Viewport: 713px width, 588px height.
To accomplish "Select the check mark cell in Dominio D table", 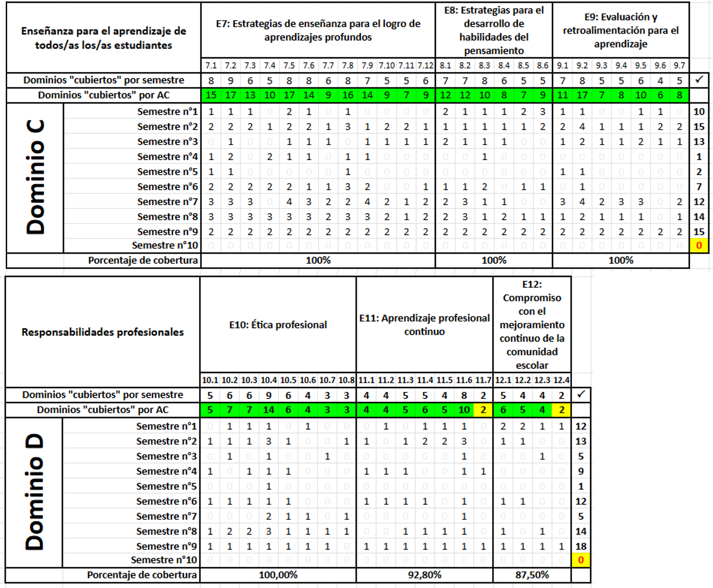I will point(581,394).
